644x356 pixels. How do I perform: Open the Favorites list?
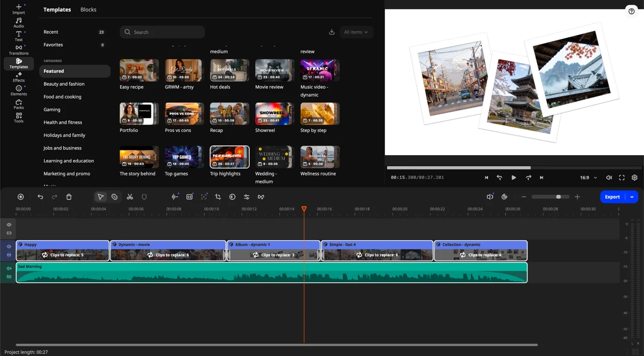74,45
